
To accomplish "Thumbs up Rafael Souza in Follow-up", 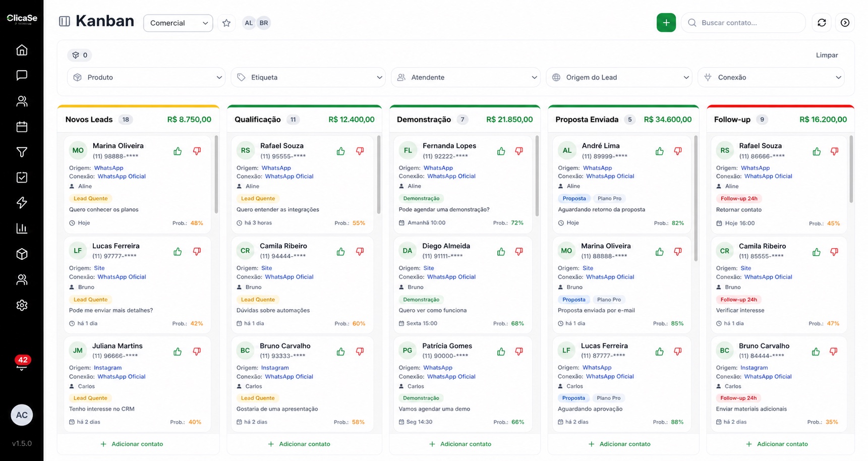I will [x=817, y=151].
